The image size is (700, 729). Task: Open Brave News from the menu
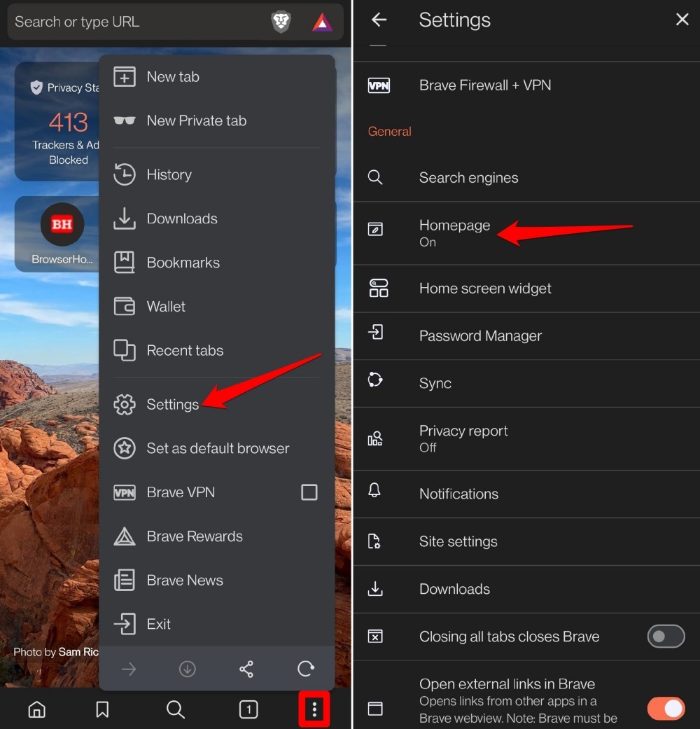click(x=217, y=581)
